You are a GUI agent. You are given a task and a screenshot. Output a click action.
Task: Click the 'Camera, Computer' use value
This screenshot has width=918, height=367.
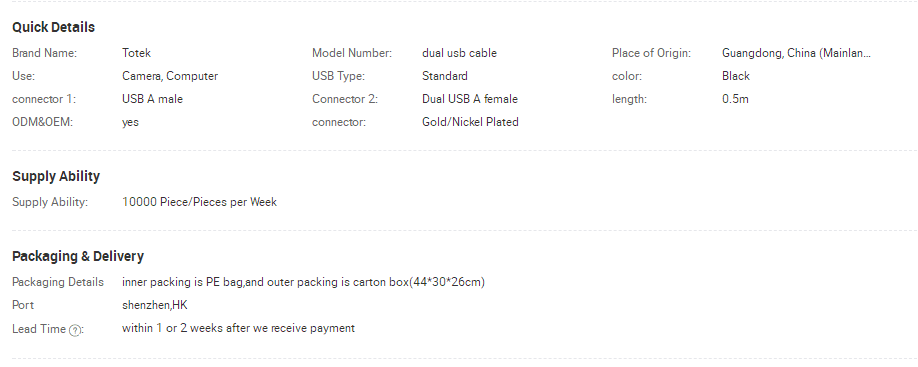(x=170, y=76)
